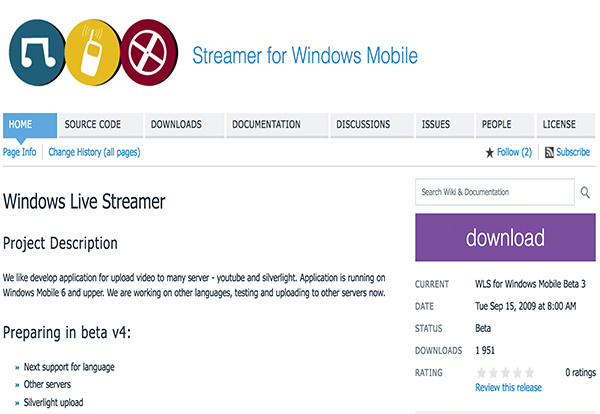Click the fourth rating star

(517, 372)
